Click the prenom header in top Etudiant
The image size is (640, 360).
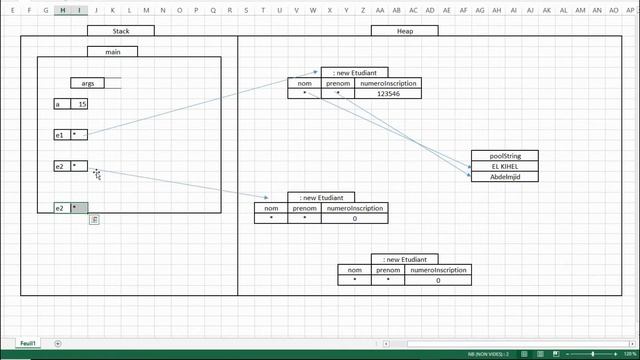point(338,83)
